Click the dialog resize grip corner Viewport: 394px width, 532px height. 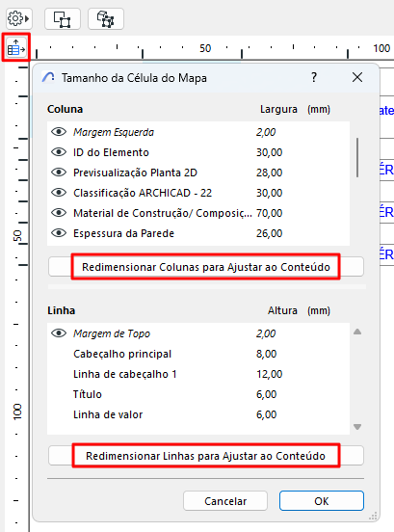(x=373, y=517)
